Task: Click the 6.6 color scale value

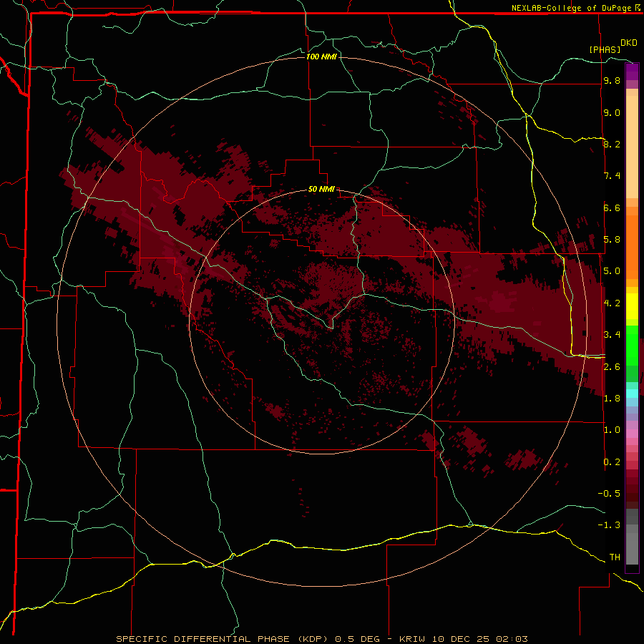Action: tap(612, 208)
